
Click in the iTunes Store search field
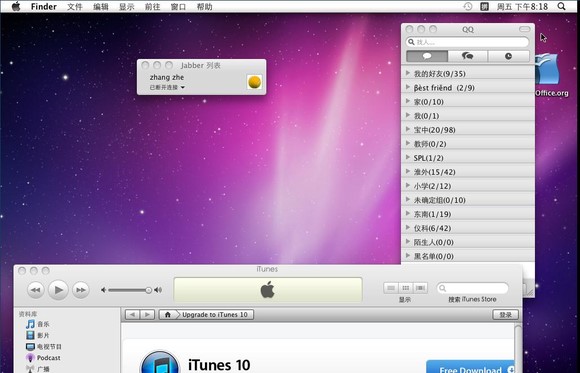point(473,288)
